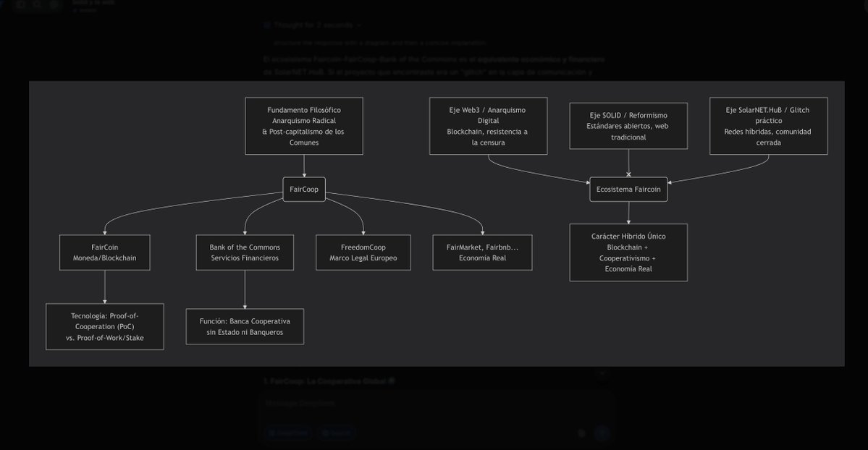This screenshot has width=868, height=450.
Task: Click the send message arrow button
Action: tap(602, 433)
